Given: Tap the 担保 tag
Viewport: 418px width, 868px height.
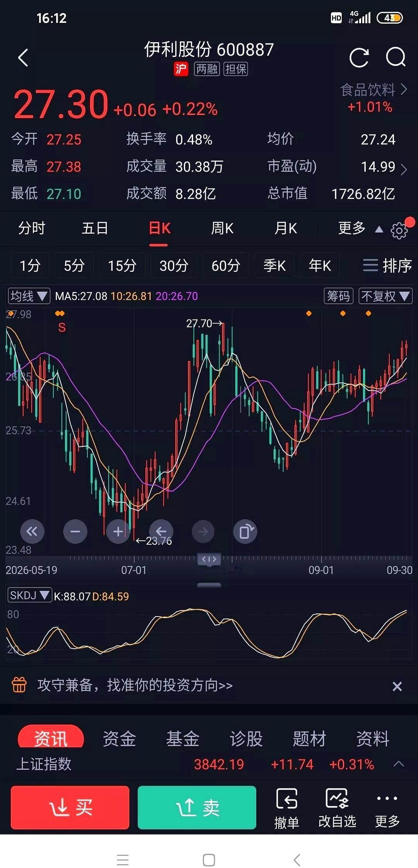Looking at the screenshot, I should [x=236, y=69].
